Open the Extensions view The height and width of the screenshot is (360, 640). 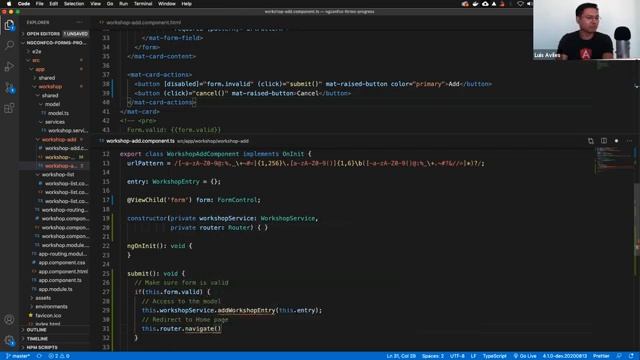click(x=9, y=108)
